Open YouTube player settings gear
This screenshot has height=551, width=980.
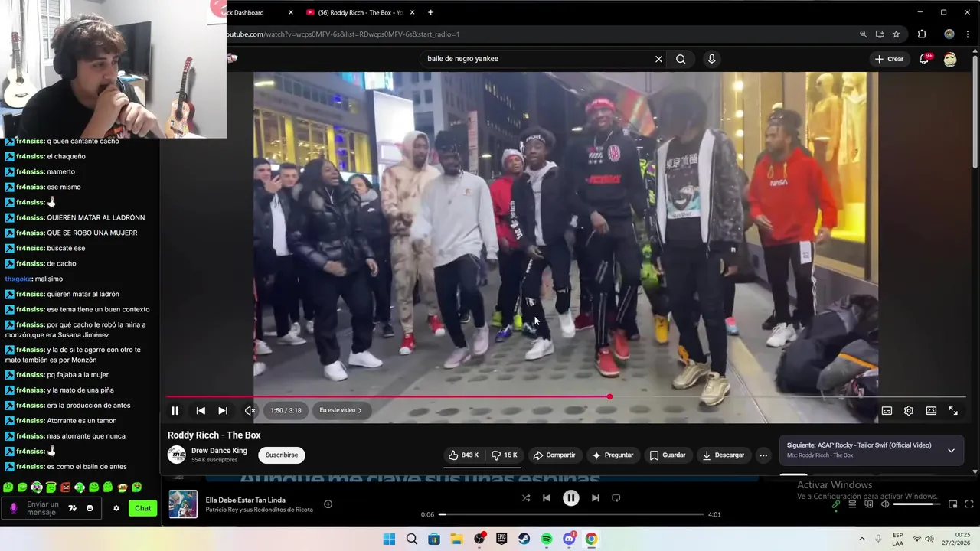(x=909, y=411)
